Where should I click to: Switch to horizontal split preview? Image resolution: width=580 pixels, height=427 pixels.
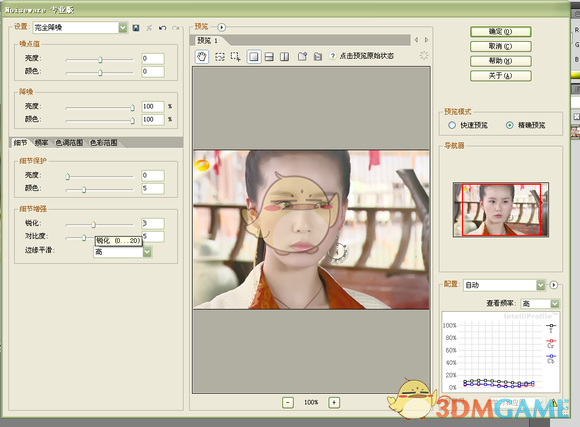(269, 57)
